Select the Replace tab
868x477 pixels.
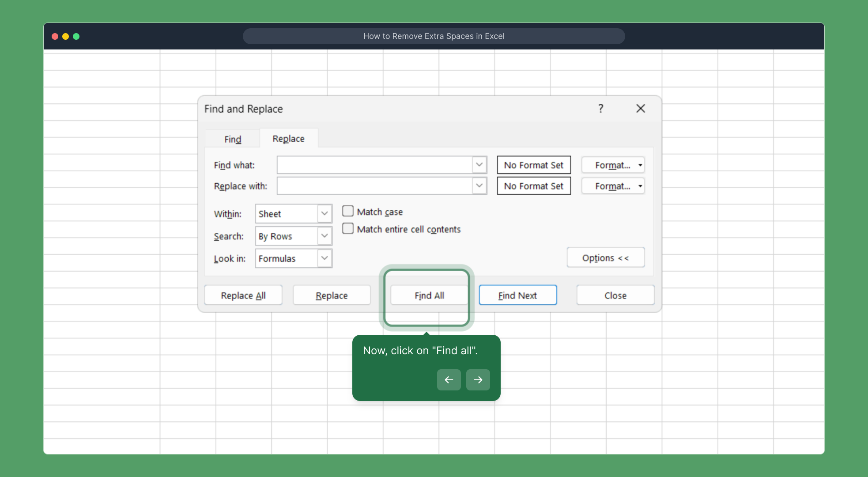tap(288, 139)
